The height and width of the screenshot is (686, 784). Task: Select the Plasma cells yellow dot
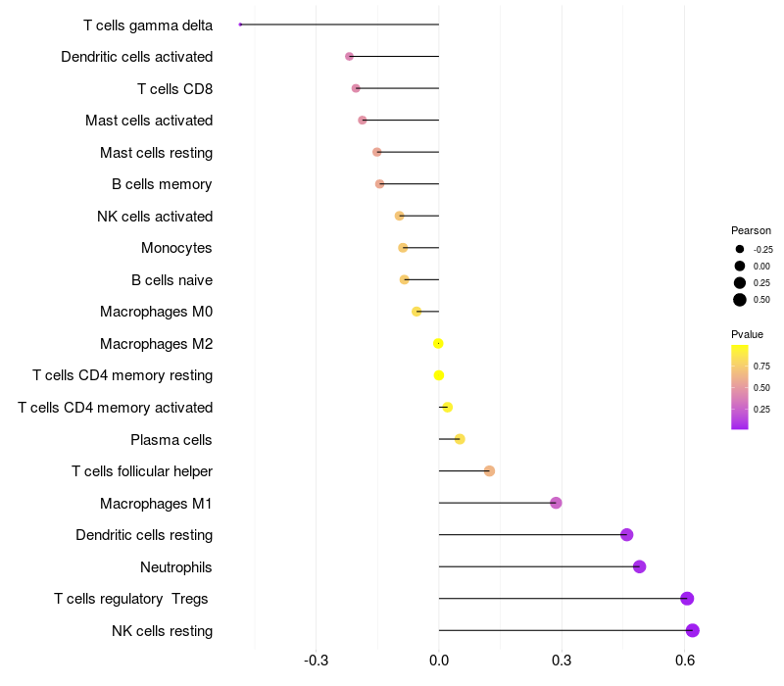coord(460,439)
